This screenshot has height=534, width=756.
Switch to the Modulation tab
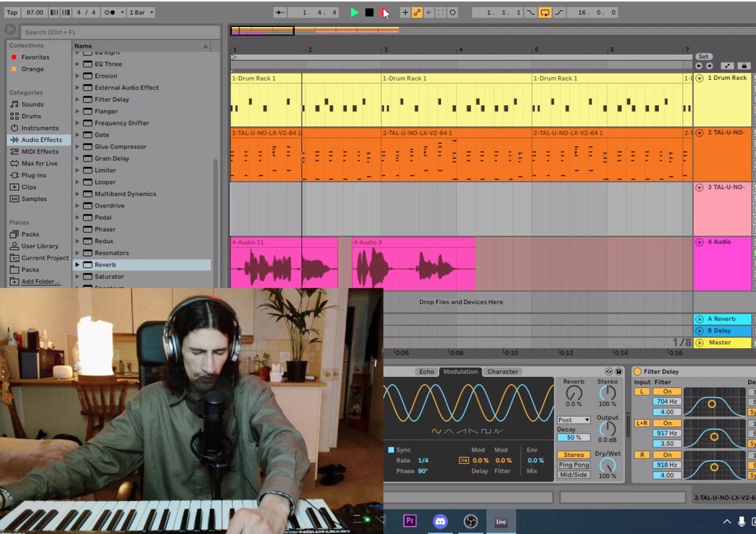(461, 371)
